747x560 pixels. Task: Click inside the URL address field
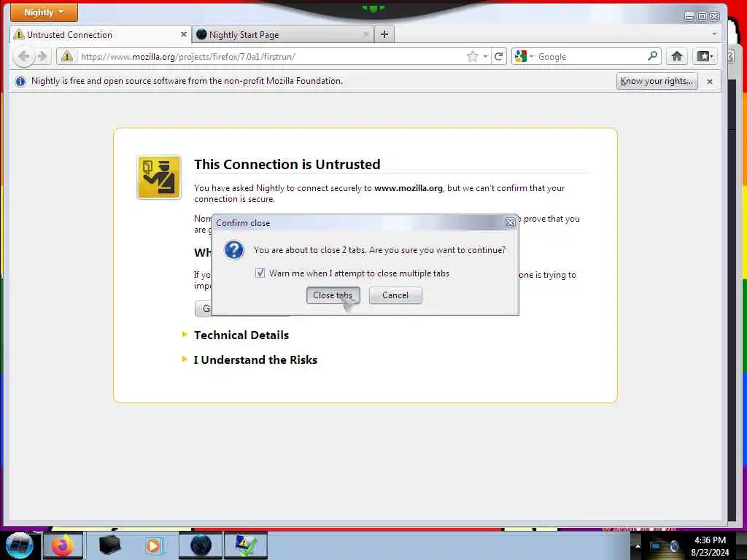271,57
